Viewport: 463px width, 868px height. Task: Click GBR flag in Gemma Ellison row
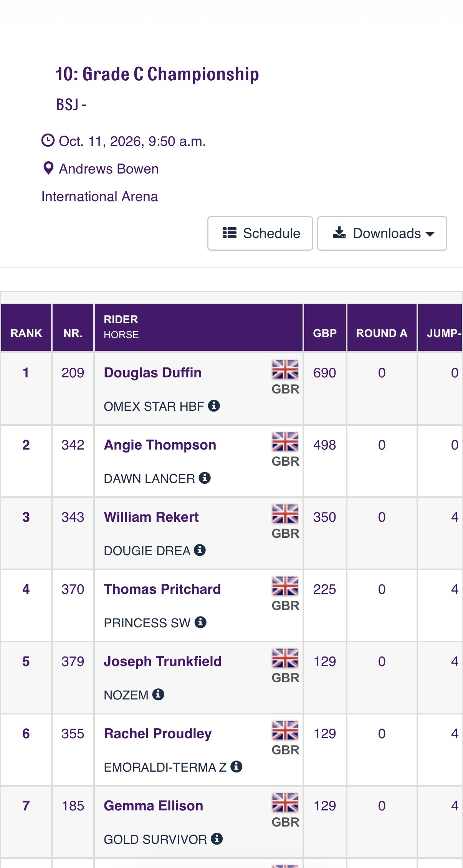(x=285, y=802)
